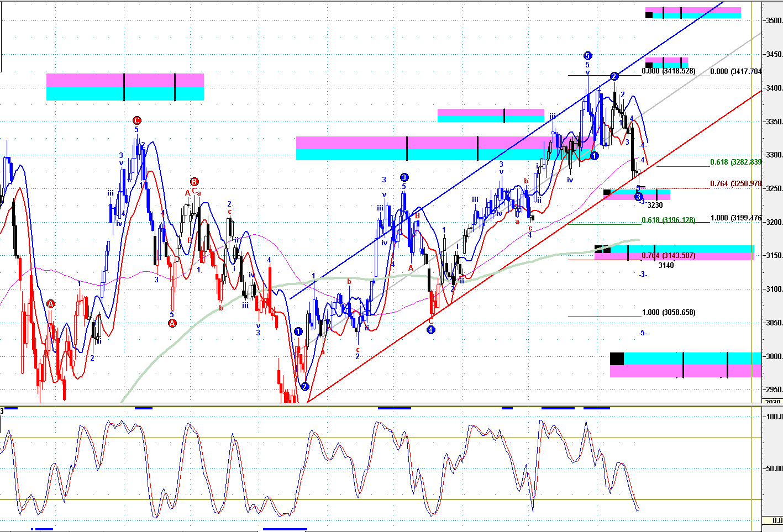Click the 3100 price axis label
783x532 pixels.
tap(774, 289)
